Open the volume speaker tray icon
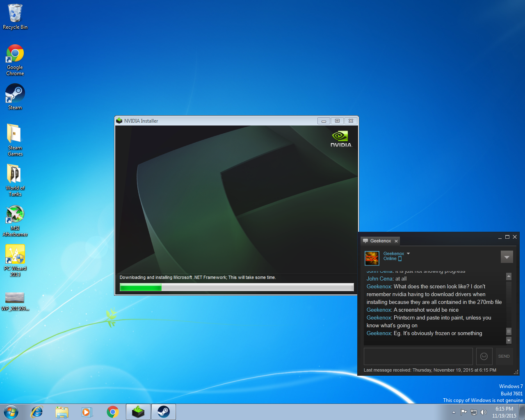The width and height of the screenshot is (525, 420). (x=484, y=412)
